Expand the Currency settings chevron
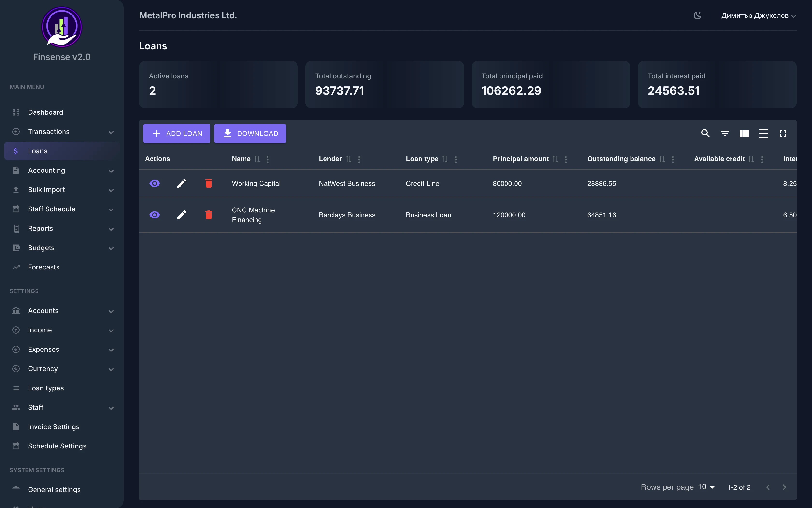The width and height of the screenshot is (812, 508). (x=111, y=369)
